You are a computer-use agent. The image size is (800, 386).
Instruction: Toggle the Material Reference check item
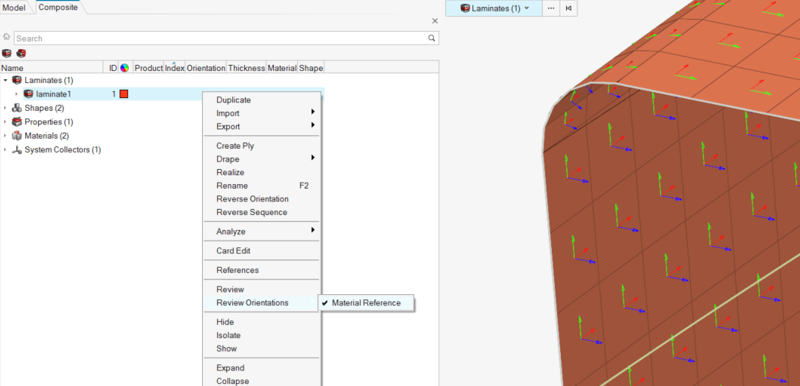point(366,303)
